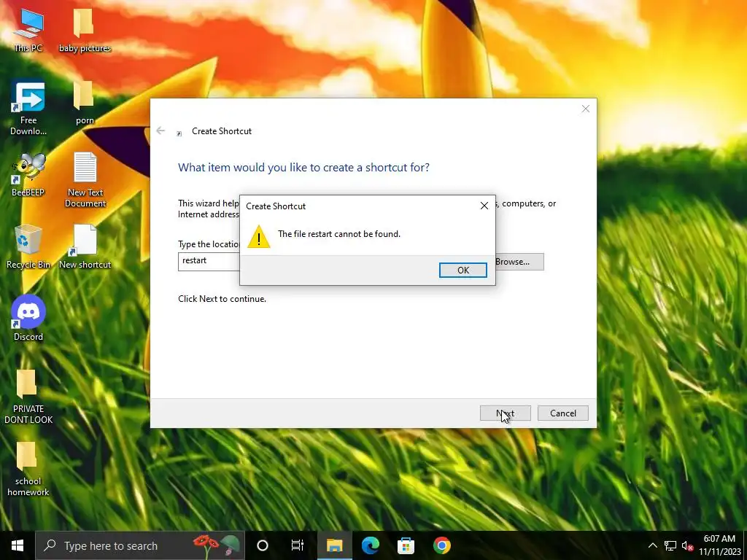Select the New shortcut desktop icon
The width and height of the screenshot is (747, 560).
coord(85,246)
